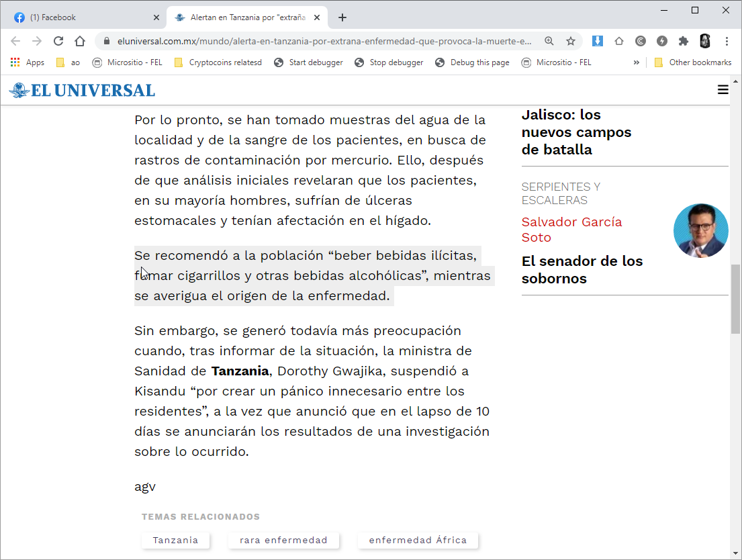Click the scrollbar up arrow

[x=735, y=81]
